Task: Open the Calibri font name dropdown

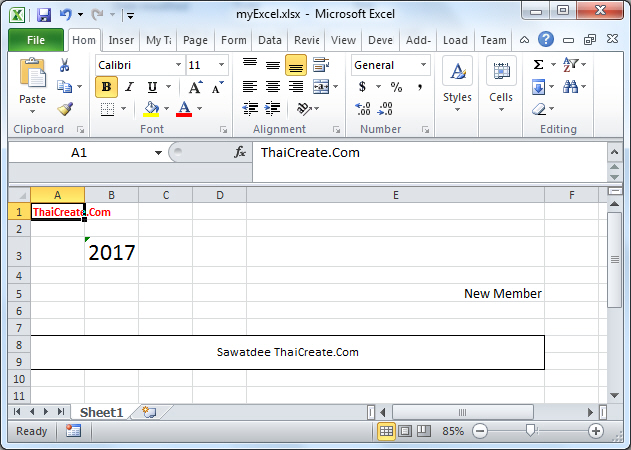Action: (178, 65)
